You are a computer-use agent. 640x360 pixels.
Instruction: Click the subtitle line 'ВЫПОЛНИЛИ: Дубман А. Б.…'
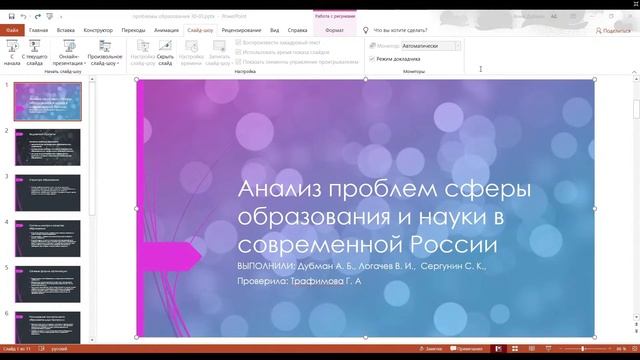pyautogui.click(x=362, y=266)
